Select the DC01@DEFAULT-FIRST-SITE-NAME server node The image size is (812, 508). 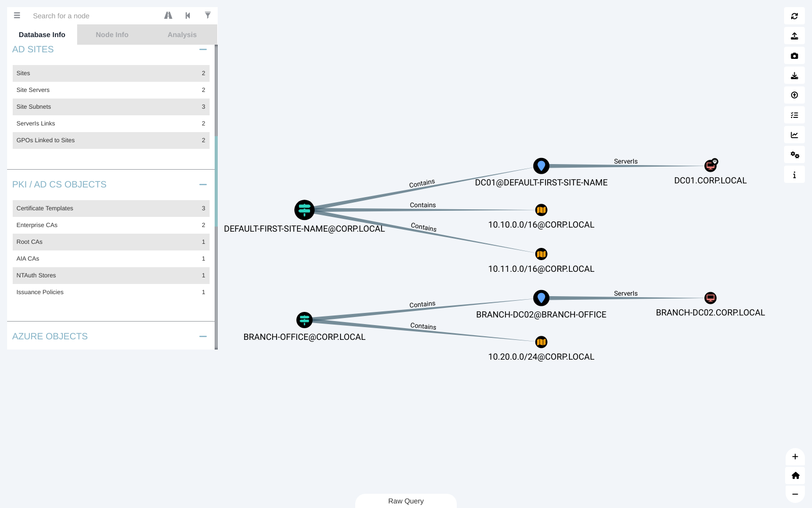(542, 166)
